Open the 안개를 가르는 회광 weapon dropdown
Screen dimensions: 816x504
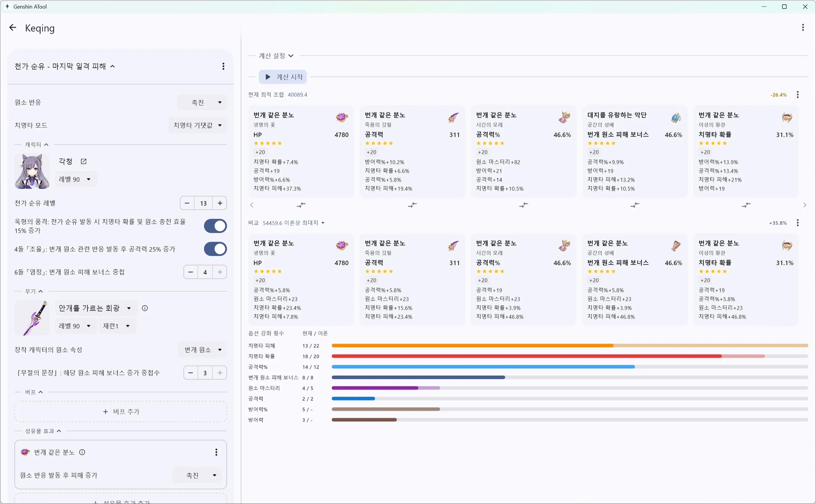point(96,308)
